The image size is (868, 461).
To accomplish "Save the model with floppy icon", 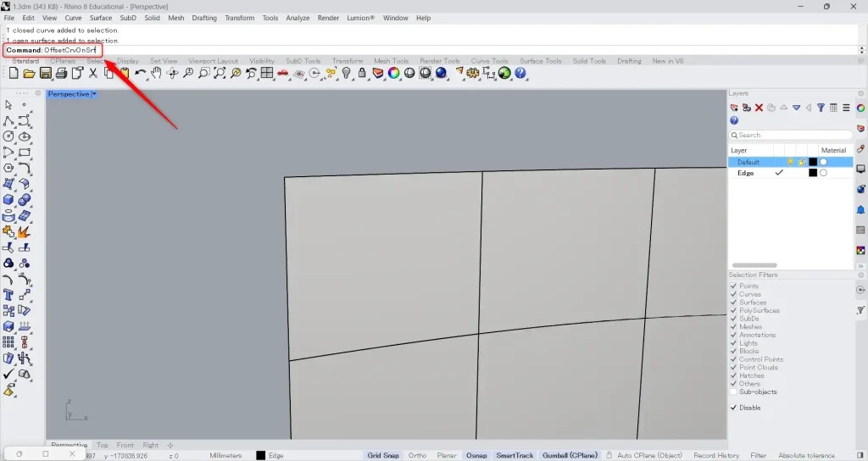I will click(x=46, y=73).
